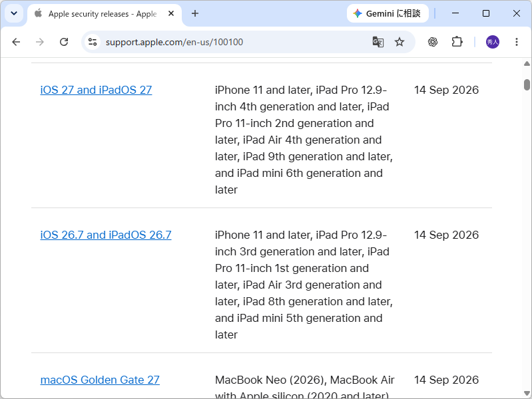Image resolution: width=532 pixels, height=399 pixels.
Task: Click text "and iPad mini 6th generation and"
Action: click(299, 173)
